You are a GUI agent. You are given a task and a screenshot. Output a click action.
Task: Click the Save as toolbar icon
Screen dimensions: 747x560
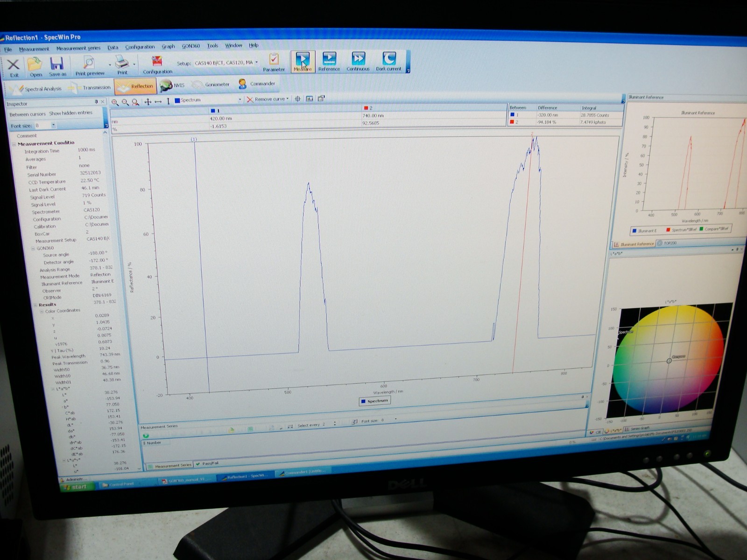[x=57, y=61]
